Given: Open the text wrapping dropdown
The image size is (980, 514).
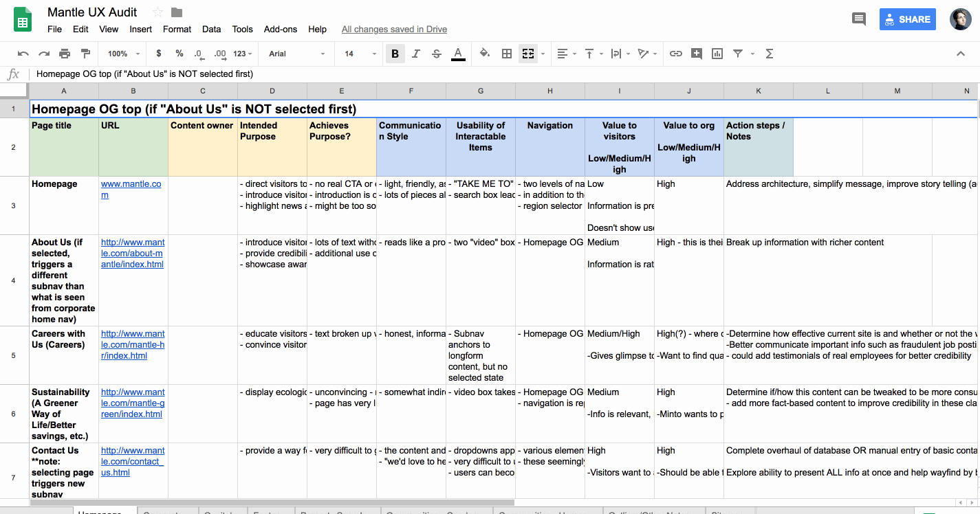Looking at the screenshot, I should pos(619,54).
